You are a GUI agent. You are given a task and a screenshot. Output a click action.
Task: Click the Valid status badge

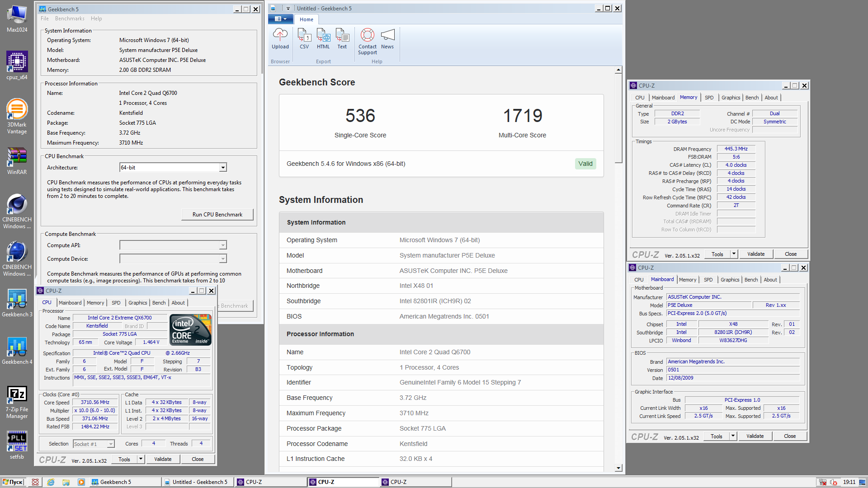pos(585,164)
